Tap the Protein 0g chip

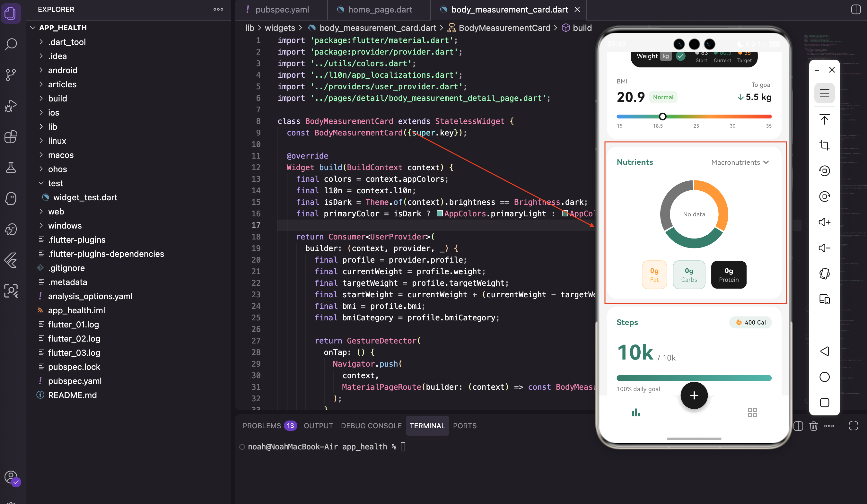click(x=728, y=274)
